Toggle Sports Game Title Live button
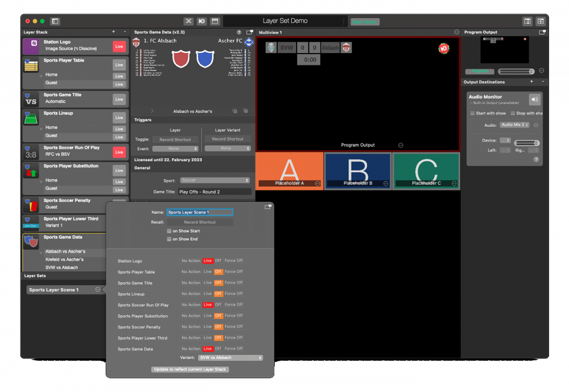Viewport: 569px width, 392px height. pyautogui.click(x=119, y=99)
